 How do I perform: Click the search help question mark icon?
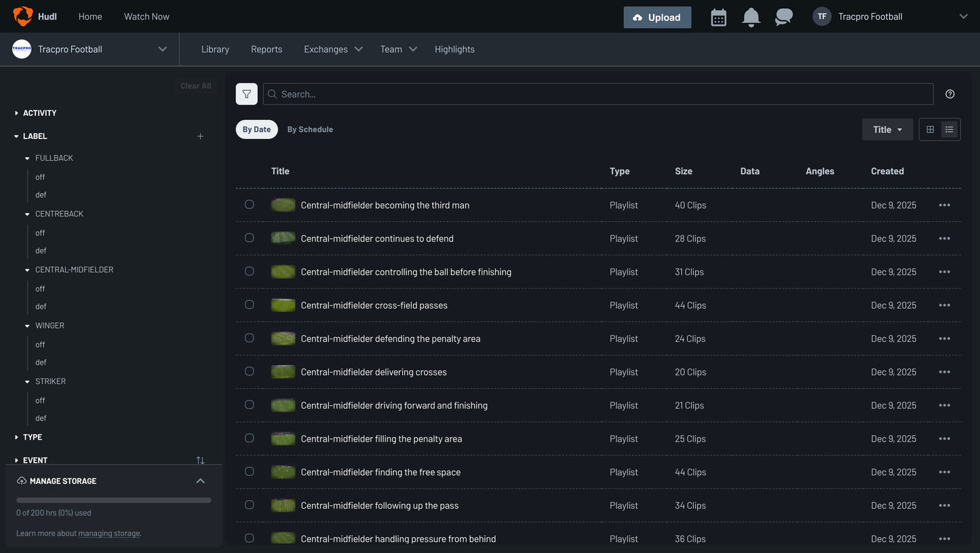coord(949,94)
